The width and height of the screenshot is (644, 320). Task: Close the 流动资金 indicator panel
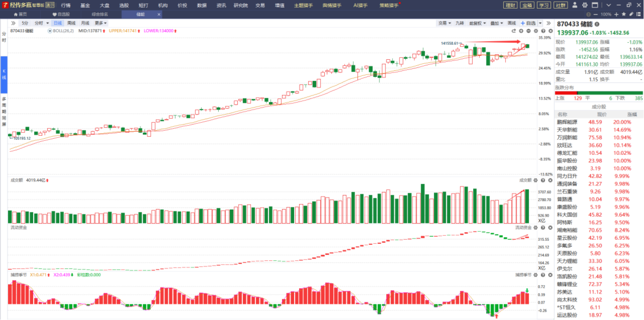[x=550, y=227]
